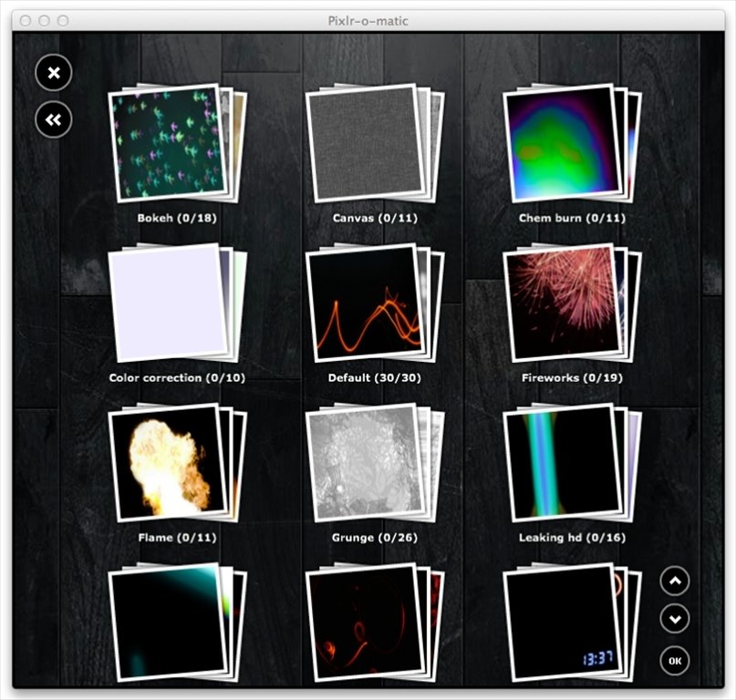Open the Grunge pack thumbnail
The height and width of the screenshot is (700, 736).
point(375,462)
